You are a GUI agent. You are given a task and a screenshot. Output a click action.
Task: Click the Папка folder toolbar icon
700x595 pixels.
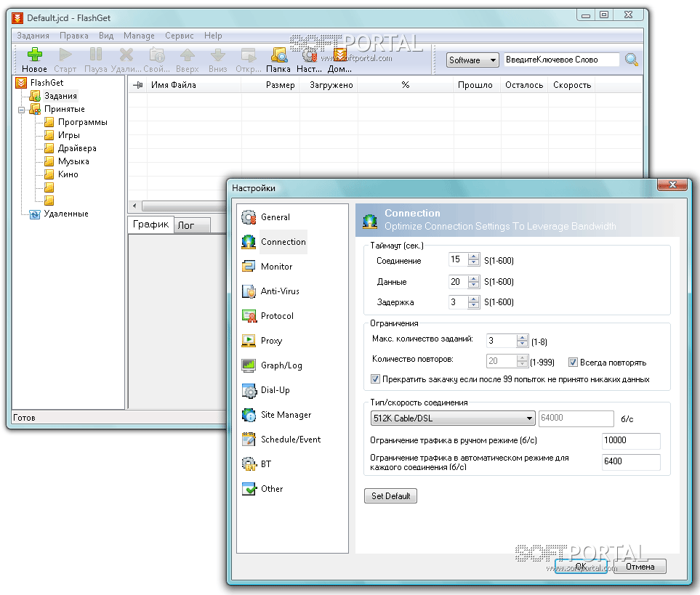click(x=278, y=54)
